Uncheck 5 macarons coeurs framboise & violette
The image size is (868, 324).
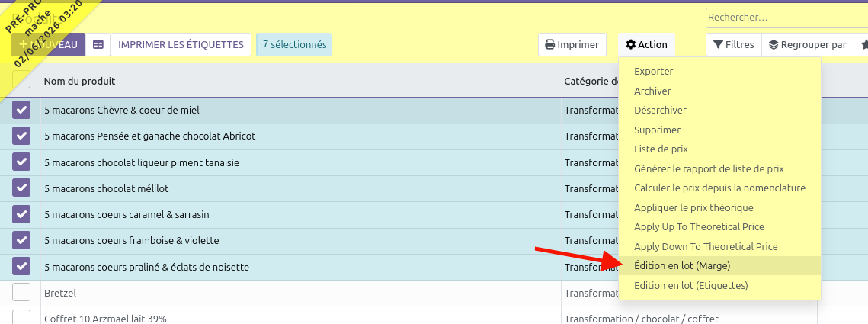pos(21,240)
